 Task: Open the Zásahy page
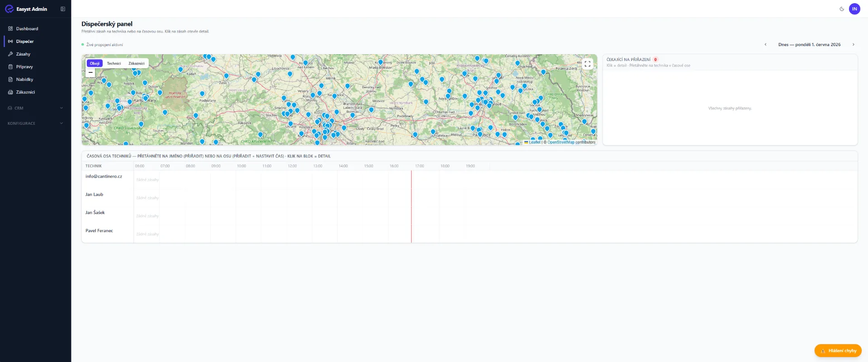click(36, 54)
